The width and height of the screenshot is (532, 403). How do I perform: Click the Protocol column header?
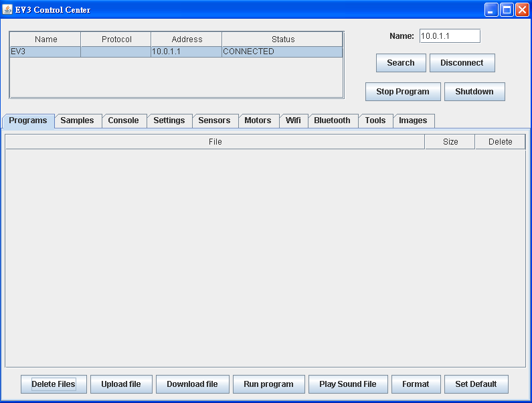pyautogui.click(x=116, y=39)
